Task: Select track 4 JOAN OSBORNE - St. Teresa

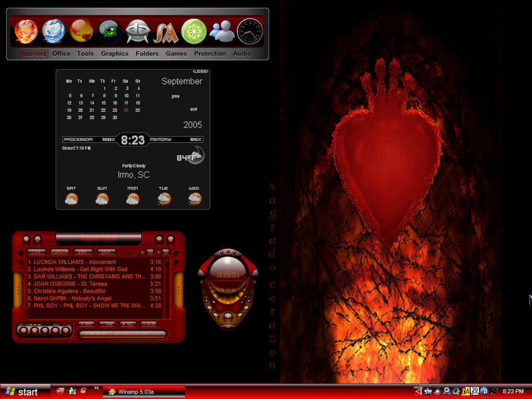Action: [x=95, y=284]
